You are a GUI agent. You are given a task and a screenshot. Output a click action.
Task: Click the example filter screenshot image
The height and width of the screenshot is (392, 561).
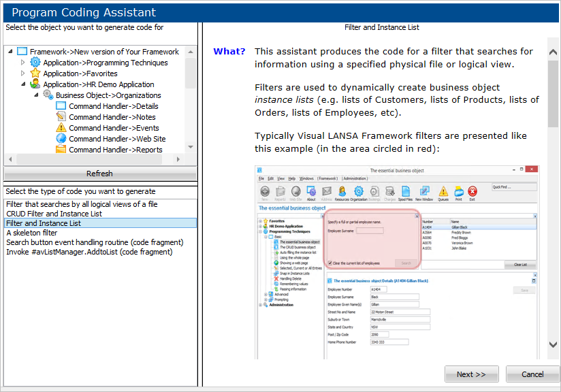point(396,262)
